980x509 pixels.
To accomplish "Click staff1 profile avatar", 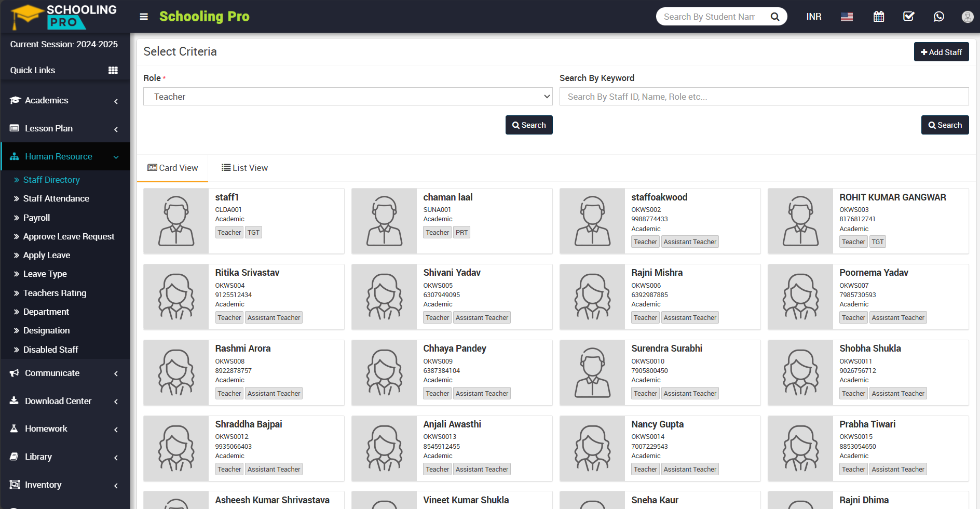I will point(176,221).
